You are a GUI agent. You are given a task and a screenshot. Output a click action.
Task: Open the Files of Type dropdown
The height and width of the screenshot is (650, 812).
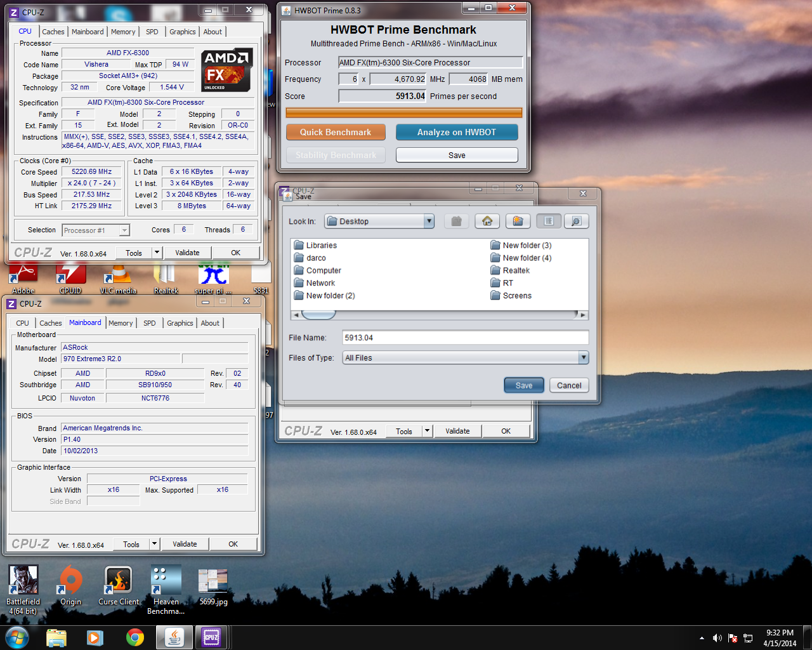click(x=584, y=358)
